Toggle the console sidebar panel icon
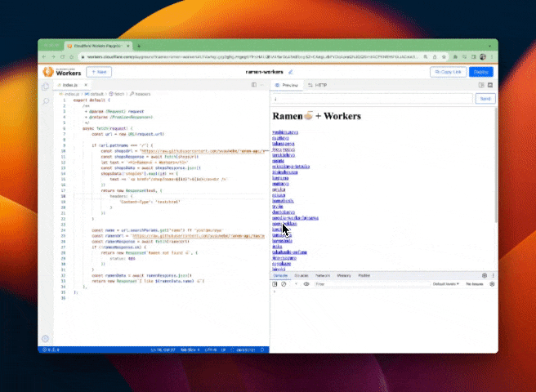536x392 pixels. click(x=275, y=283)
